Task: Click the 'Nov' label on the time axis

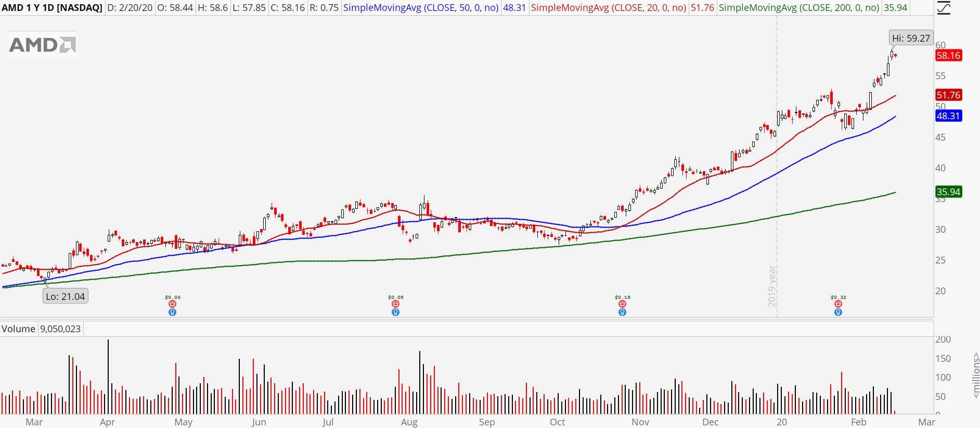Action: pyautogui.click(x=640, y=422)
